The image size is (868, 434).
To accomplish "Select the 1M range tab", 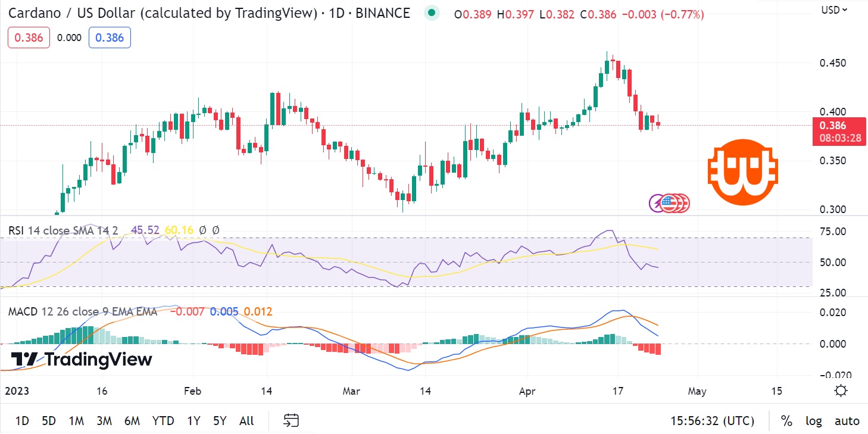I will 76,421.
